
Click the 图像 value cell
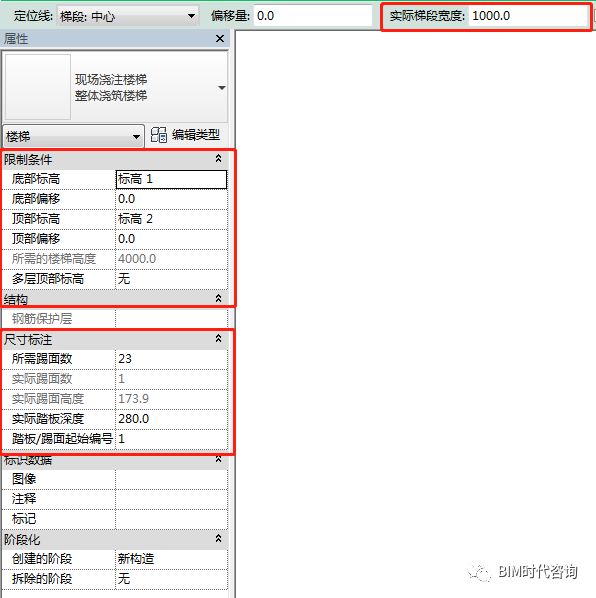tap(171, 479)
